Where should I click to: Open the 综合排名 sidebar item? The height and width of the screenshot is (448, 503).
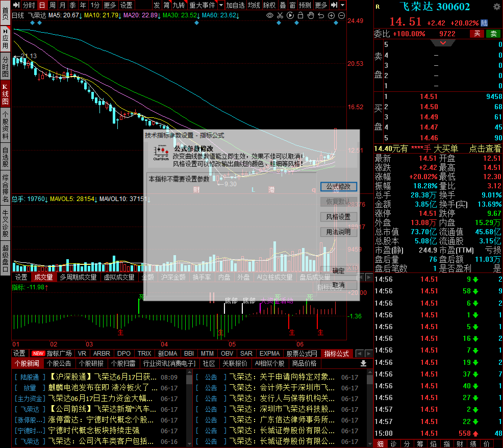6,188
